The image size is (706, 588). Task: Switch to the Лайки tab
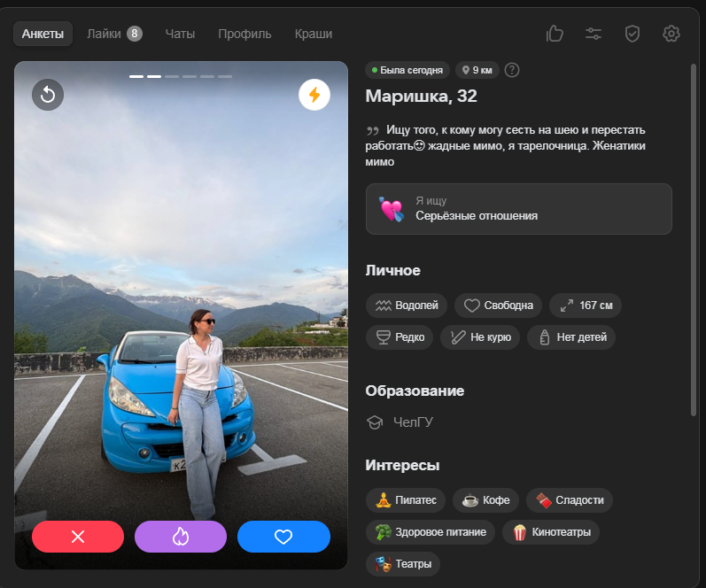pos(113,34)
